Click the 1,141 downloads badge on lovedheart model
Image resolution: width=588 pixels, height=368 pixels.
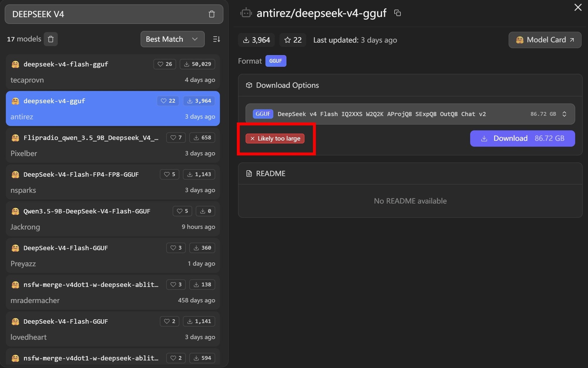199,321
